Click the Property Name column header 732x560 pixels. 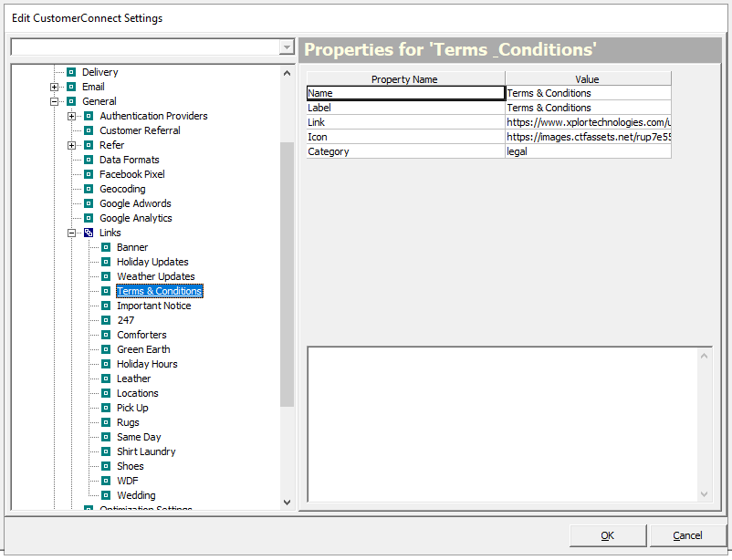pyautogui.click(x=405, y=78)
